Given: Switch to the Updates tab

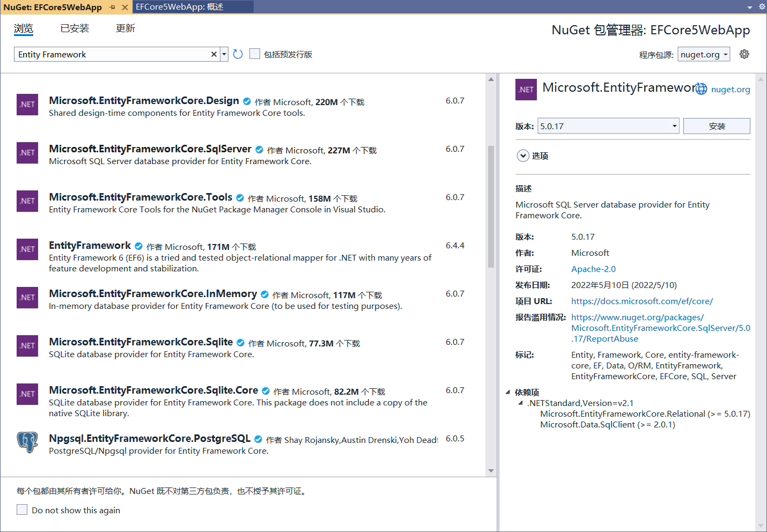Looking at the screenshot, I should [x=126, y=28].
